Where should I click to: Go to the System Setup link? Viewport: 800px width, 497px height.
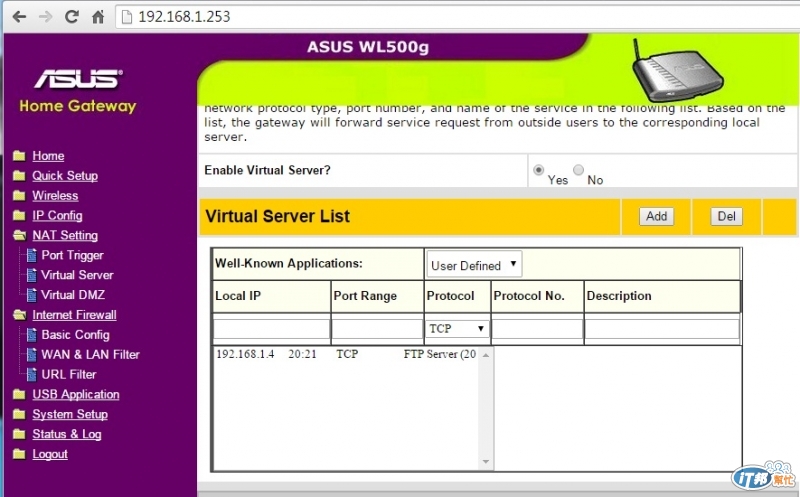(x=70, y=414)
